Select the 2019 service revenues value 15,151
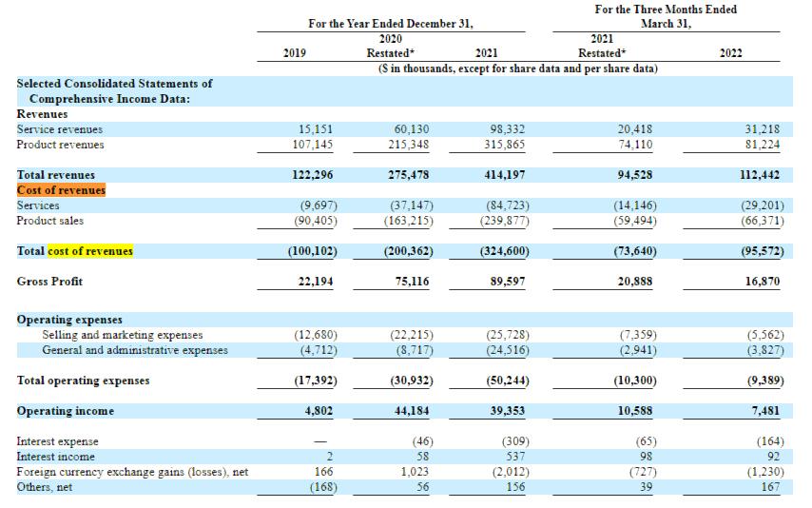 click(316, 129)
